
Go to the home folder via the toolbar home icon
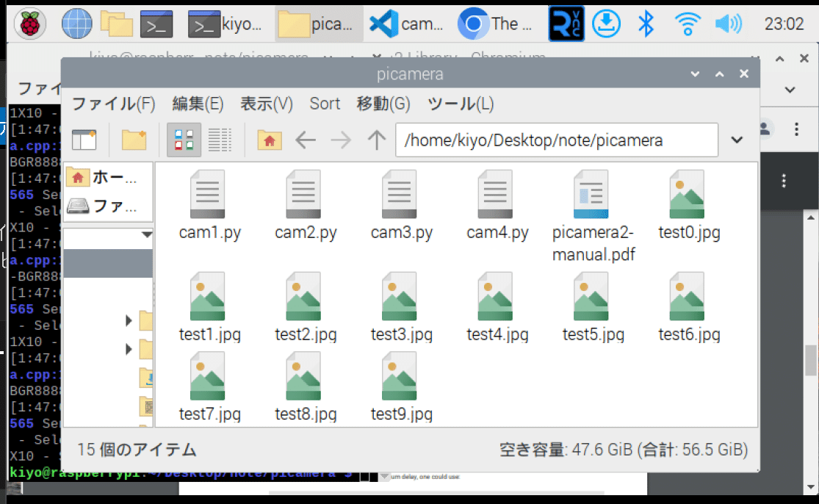point(269,140)
